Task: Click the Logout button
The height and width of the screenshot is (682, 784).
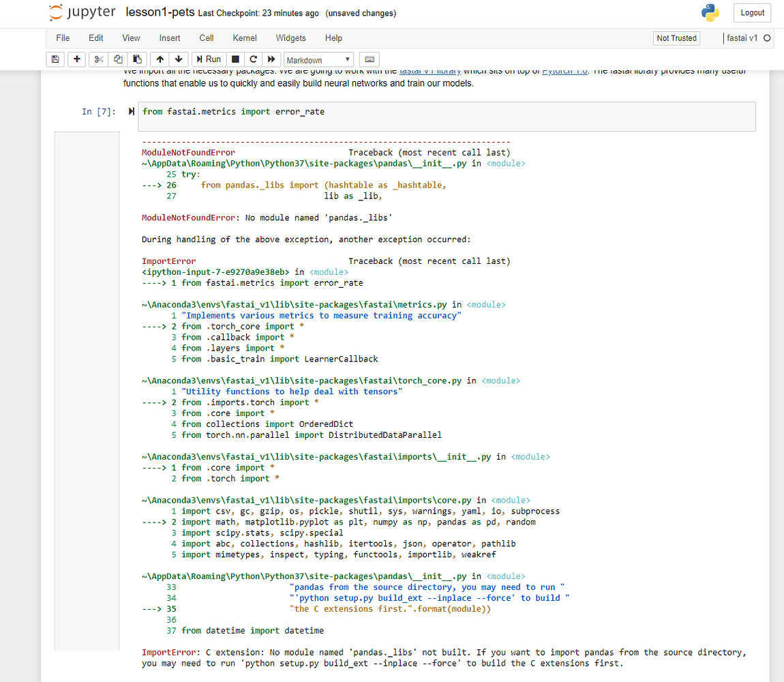Action: (752, 12)
